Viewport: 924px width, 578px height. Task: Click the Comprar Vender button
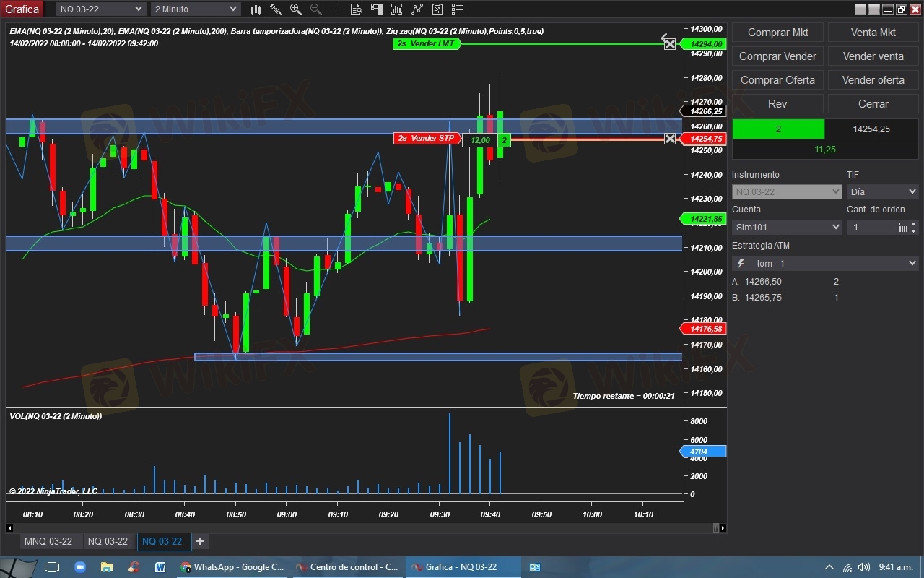(777, 56)
